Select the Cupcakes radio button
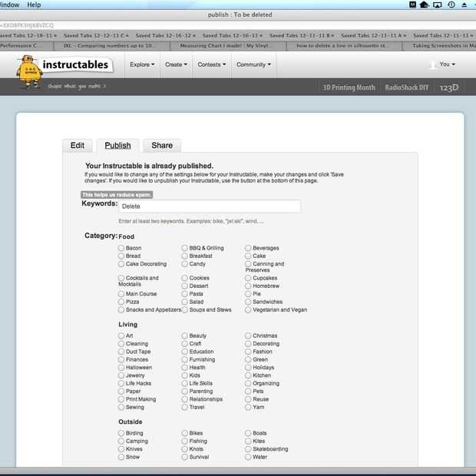Screen dimensions: 476x476 click(x=248, y=278)
